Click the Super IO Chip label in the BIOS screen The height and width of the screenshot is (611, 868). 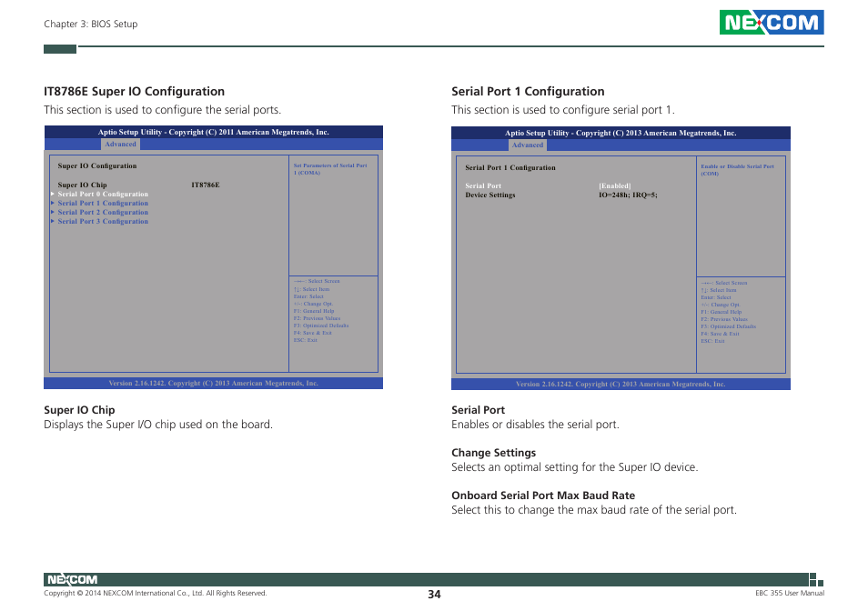[x=82, y=185]
